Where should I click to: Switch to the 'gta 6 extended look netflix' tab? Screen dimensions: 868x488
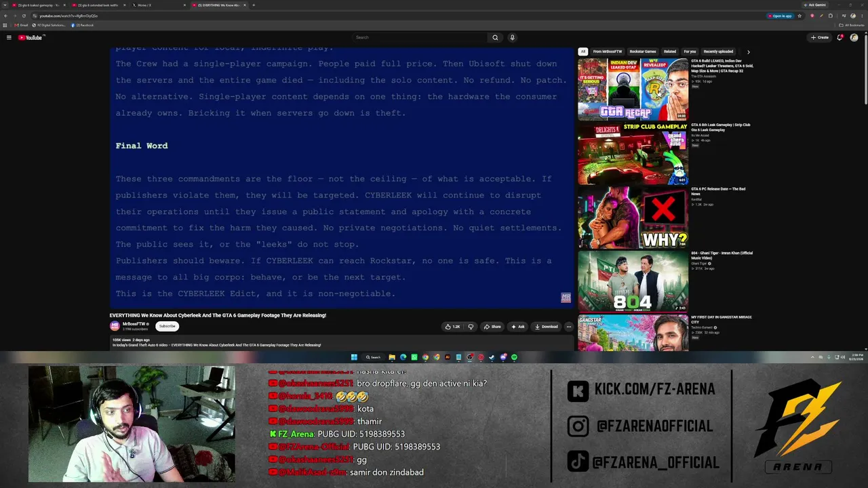coord(99,5)
